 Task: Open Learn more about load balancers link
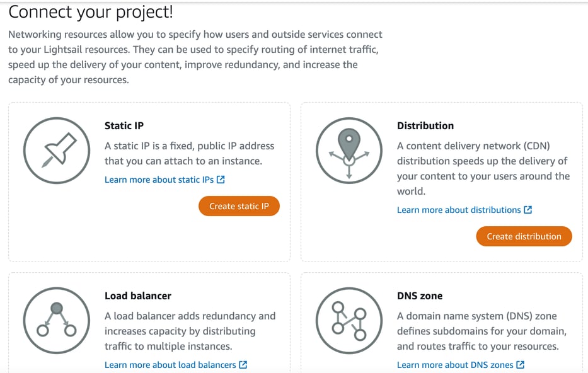(170, 365)
